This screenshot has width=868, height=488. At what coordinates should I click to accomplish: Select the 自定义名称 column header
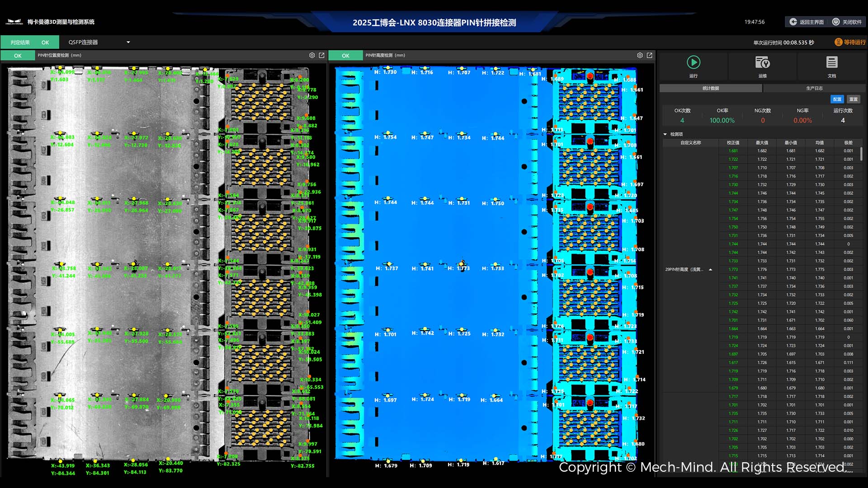[691, 142]
